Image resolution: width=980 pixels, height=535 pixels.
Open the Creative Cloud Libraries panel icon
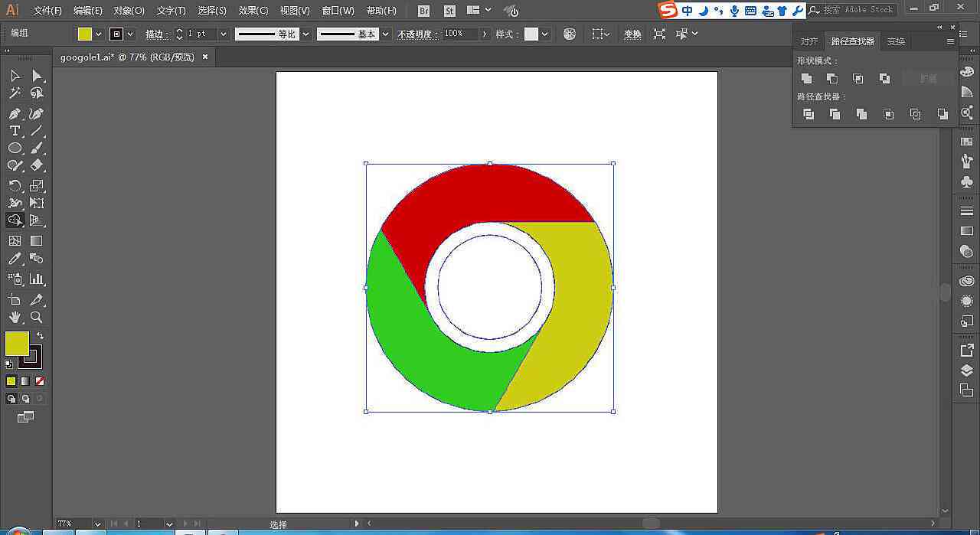(x=966, y=281)
